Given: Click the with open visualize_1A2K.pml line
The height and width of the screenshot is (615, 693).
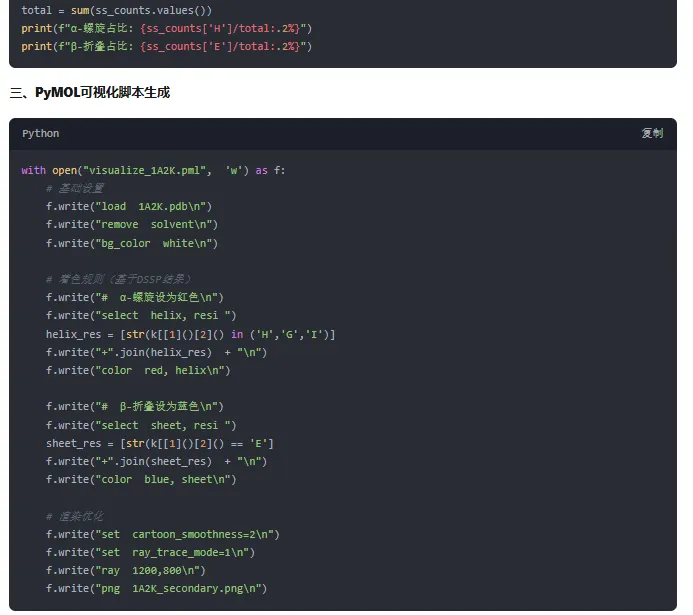Looking at the screenshot, I should click(153, 170).
